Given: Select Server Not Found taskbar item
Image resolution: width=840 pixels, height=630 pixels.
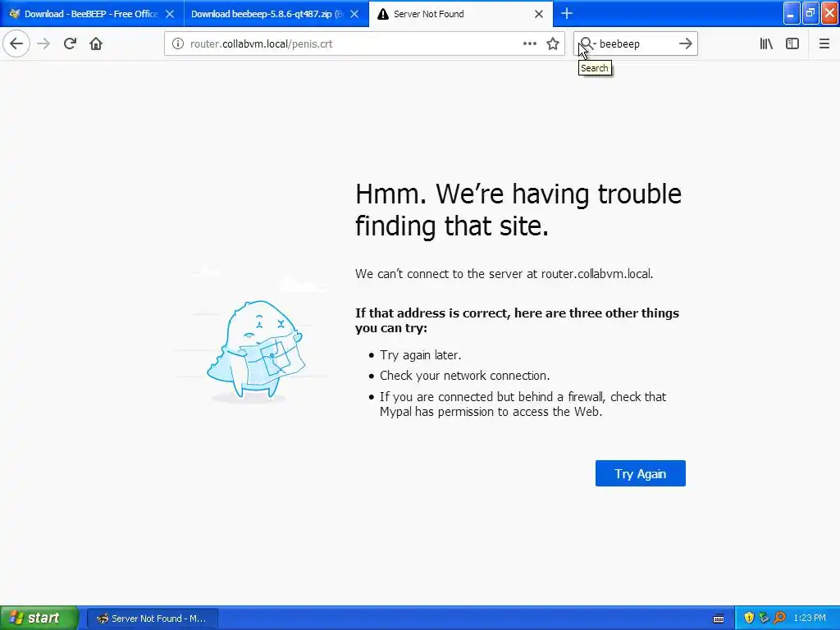Looking at the screenshot, I should [152, 619].
